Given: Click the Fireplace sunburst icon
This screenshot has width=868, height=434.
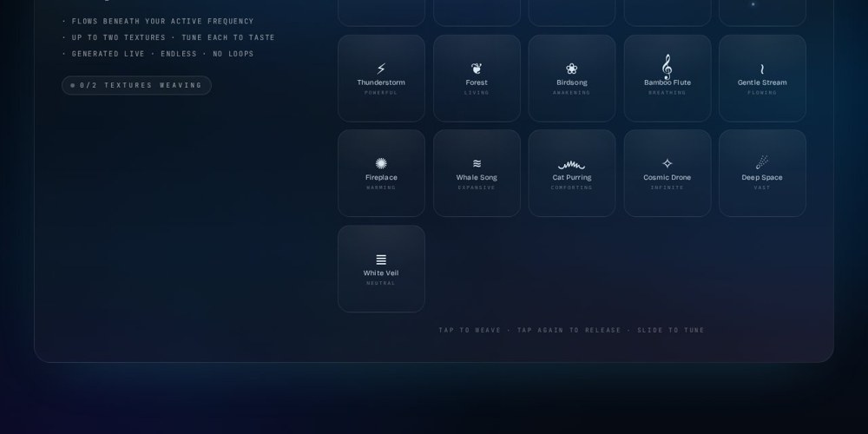Looking at the screenshot, I should point(381,163).
